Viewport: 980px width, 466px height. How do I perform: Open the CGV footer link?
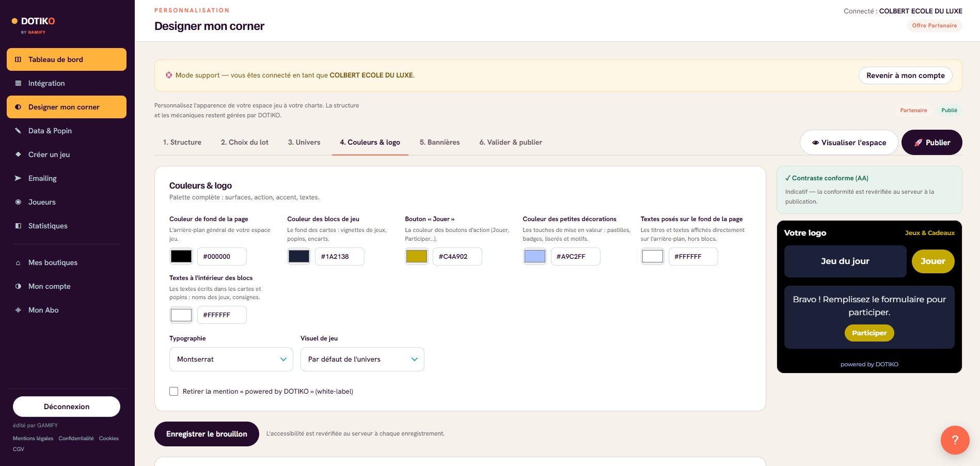[x=19, y=449]
